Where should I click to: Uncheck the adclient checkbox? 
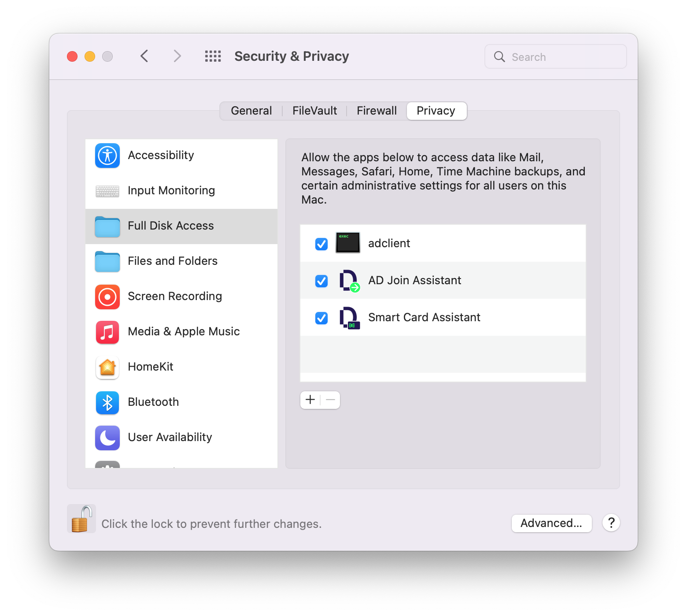(x=321, y=244)
